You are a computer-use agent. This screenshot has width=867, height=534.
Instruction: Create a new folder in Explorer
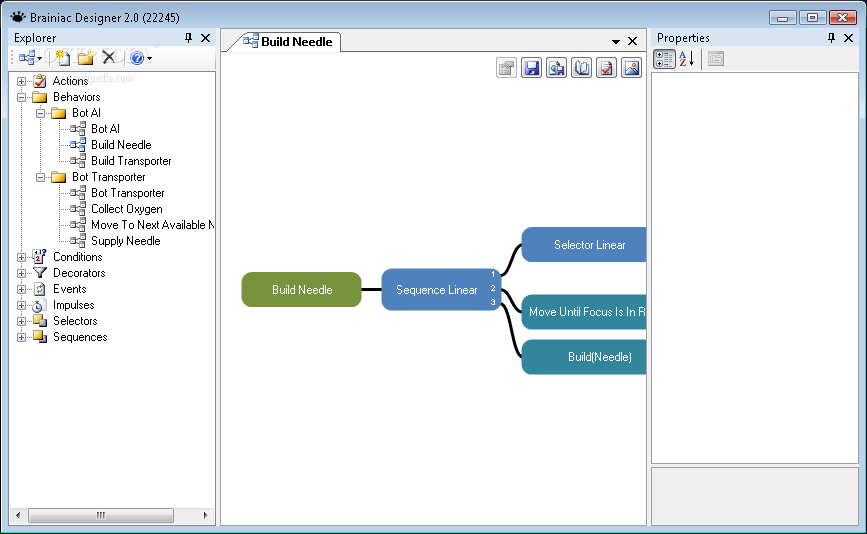86,57
